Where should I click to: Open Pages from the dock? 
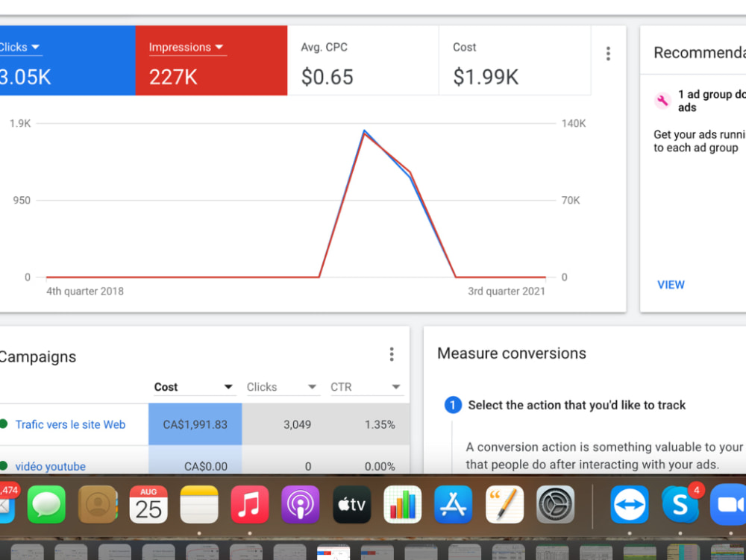tap(504, 504)
